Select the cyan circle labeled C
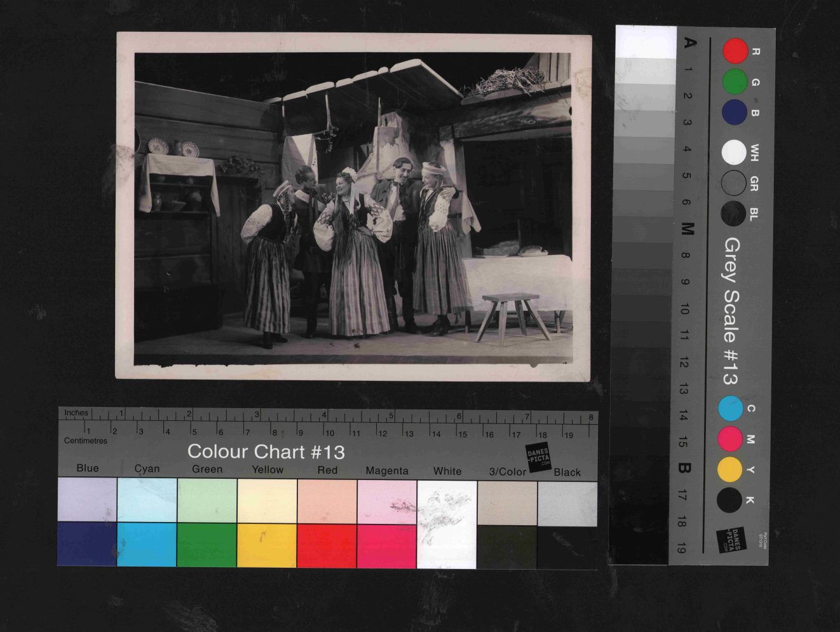840x632 pixels. pos(730,409)
